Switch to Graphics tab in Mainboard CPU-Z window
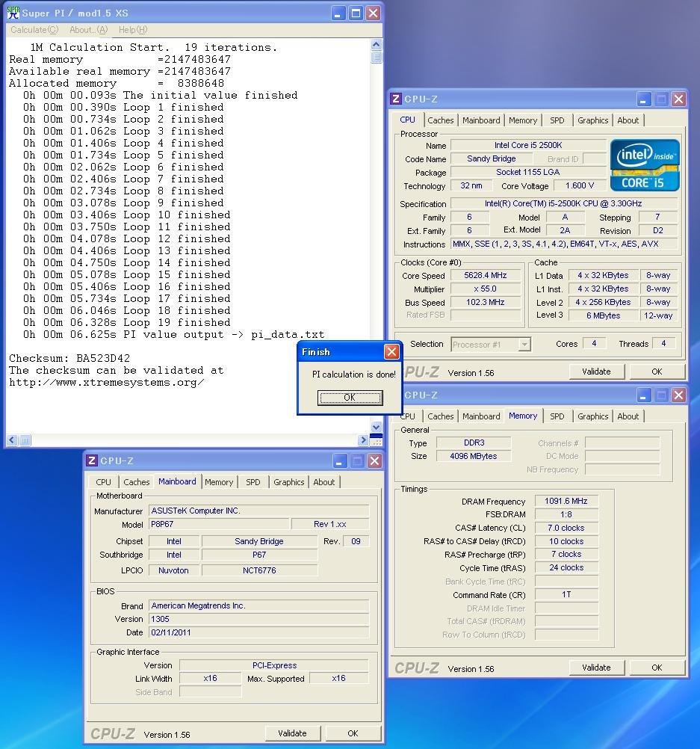Image resolution: width=700 pixels, height=749 pixels. 288,482
